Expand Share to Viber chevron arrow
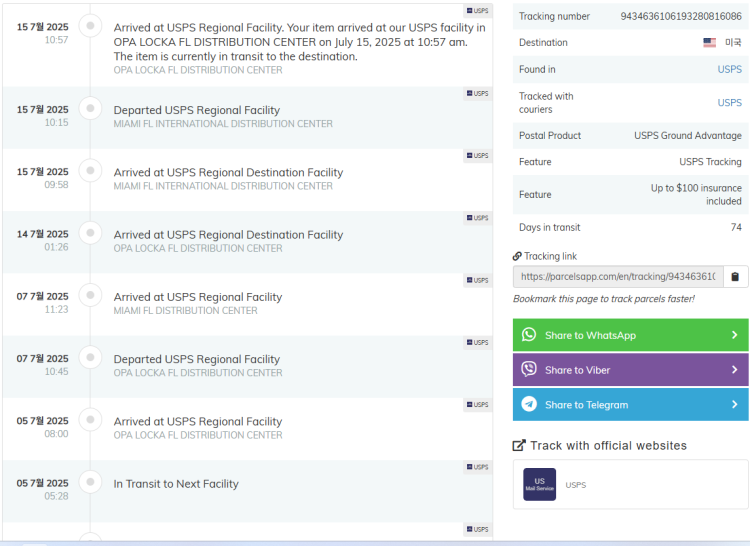Image resolution: width=750 pixels, height=546 pixels. tap(735, 370)
